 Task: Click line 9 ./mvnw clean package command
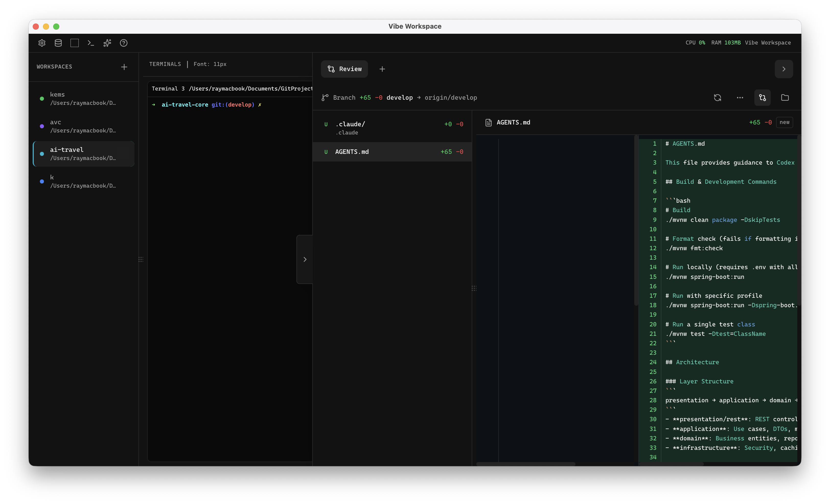click(723, 220)
